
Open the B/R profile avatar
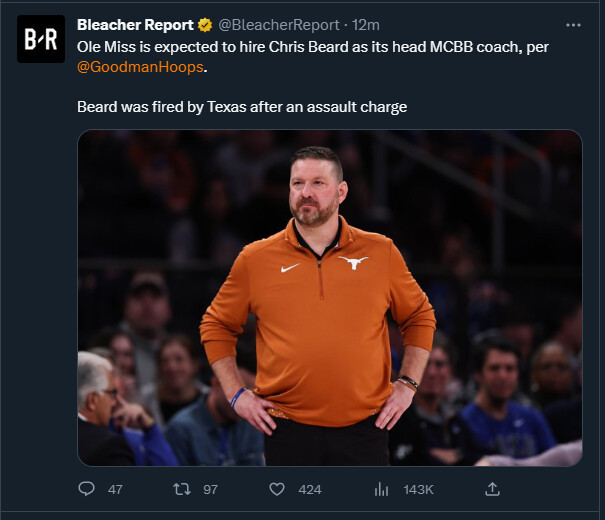click(x=41, y=39)
